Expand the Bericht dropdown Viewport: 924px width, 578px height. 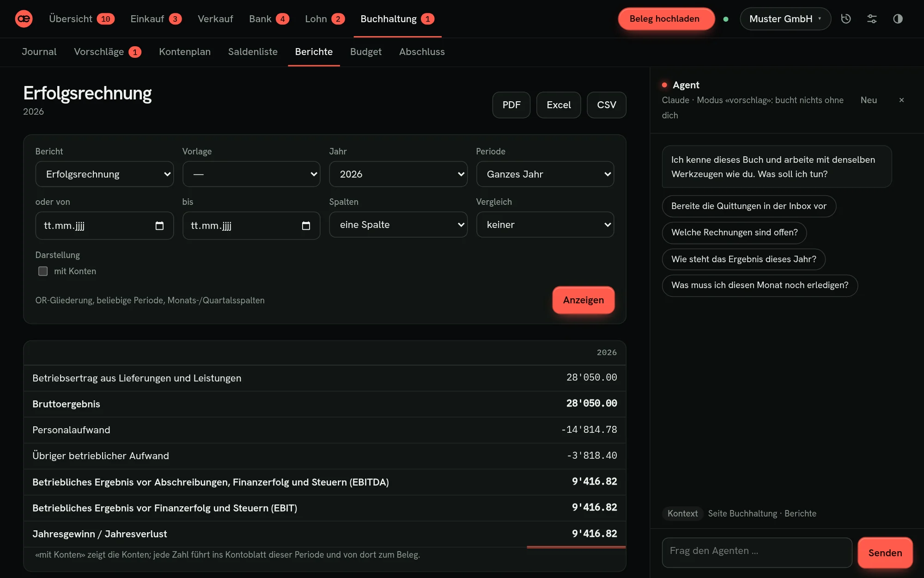coord(104,174)
